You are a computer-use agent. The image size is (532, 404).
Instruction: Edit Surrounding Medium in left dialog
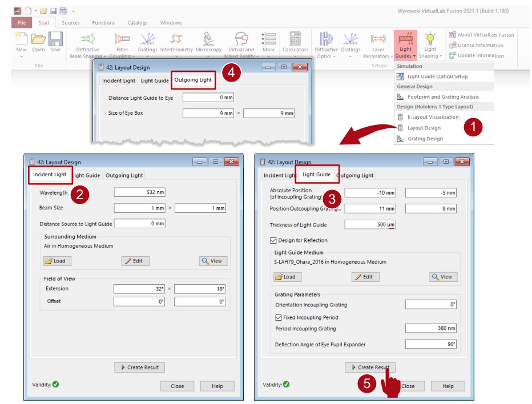135,261
